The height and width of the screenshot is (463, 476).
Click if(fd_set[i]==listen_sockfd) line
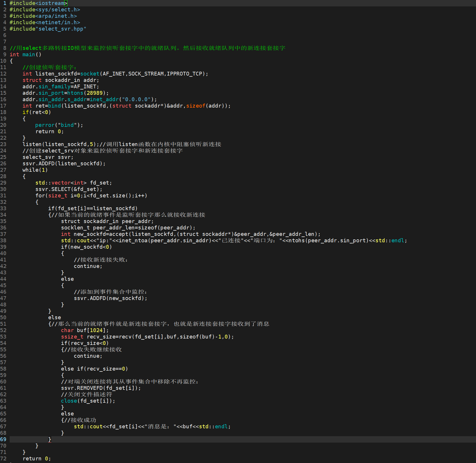click(93, 208)
